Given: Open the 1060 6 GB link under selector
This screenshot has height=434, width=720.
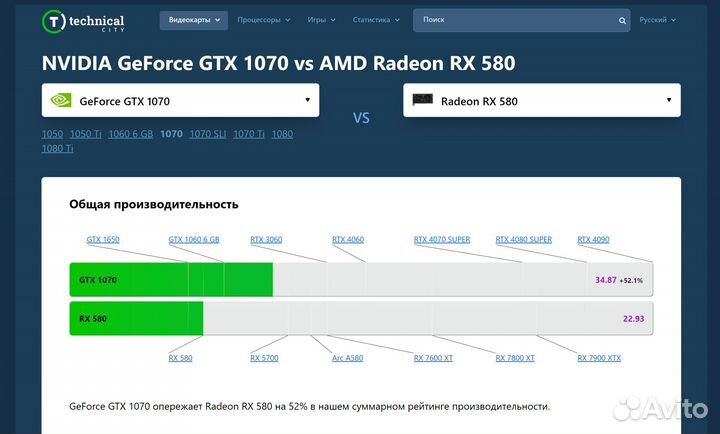Looking at the screenshot, I should click(131, 134).
